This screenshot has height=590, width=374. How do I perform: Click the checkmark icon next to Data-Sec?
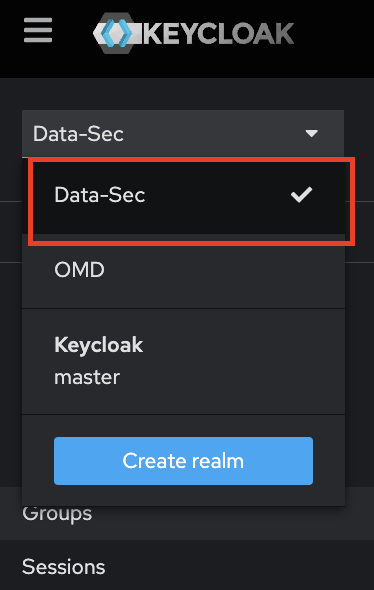coord(301,195)
